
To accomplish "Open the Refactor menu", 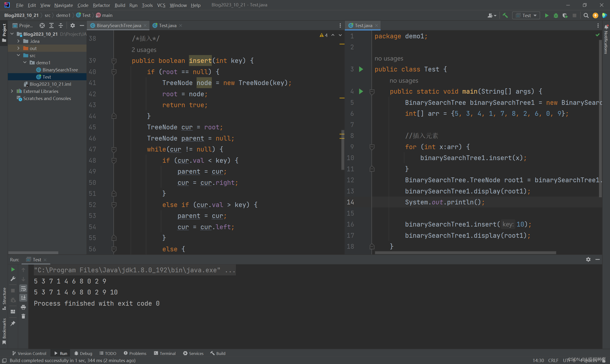I will tap(101, 5).
